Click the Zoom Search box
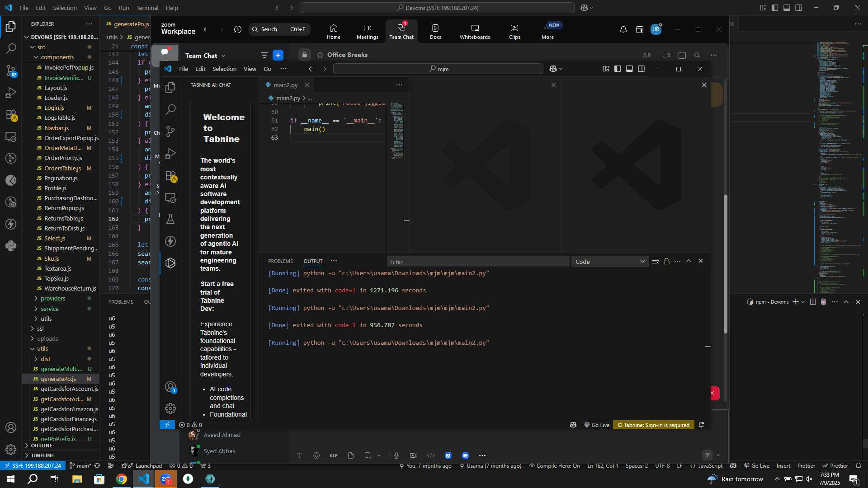Image resolution: width=868 pixels, height=488 pixels. tap(279, 29)
